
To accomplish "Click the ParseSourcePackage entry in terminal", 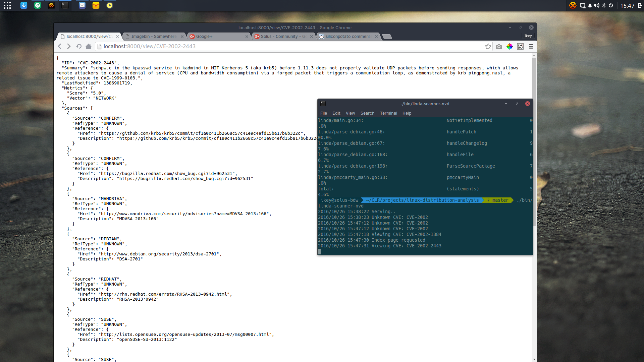I will click(x=471, y=166).
